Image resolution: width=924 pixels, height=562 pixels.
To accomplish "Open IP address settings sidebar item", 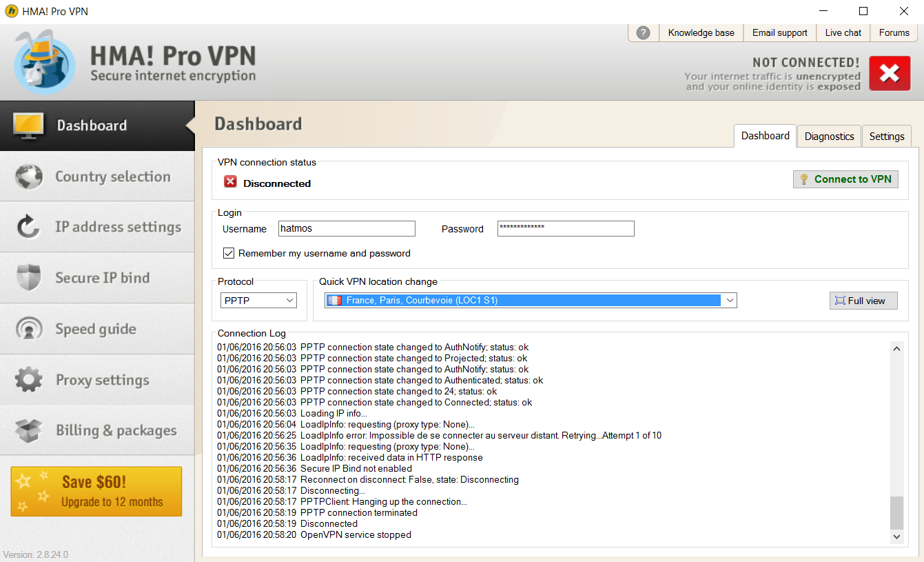I will [97, 227].
